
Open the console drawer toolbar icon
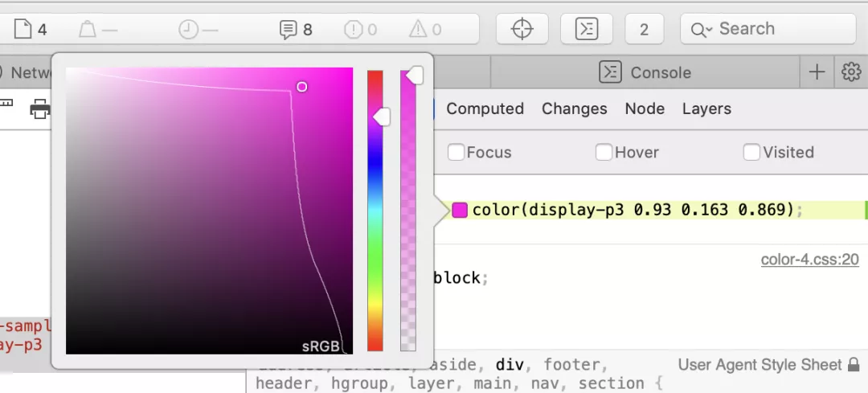click(x=586, y=29)
